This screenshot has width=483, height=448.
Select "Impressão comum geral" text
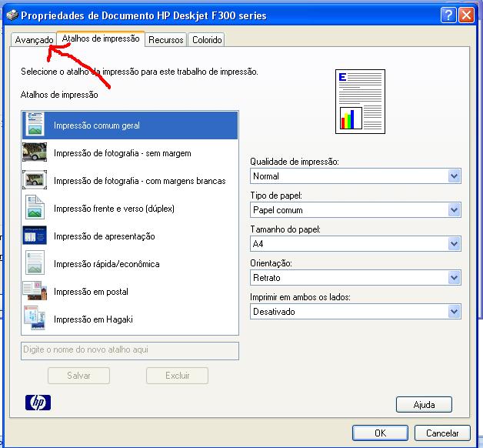tap(97, 125)
